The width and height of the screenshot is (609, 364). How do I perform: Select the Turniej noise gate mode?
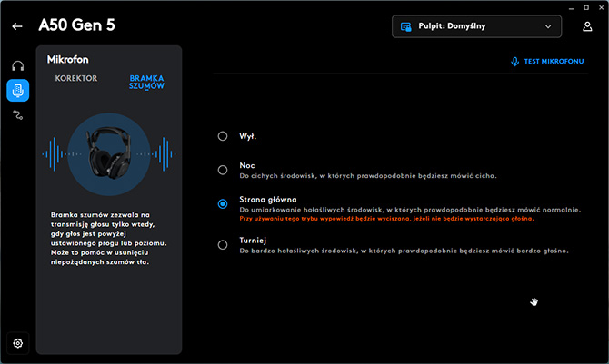pos(223,245)
